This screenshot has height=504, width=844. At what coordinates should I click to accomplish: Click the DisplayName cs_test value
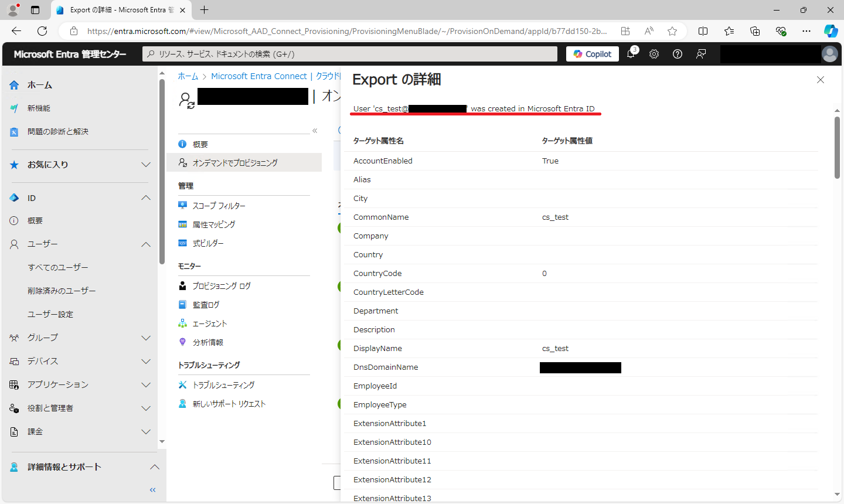coord(555,349)
